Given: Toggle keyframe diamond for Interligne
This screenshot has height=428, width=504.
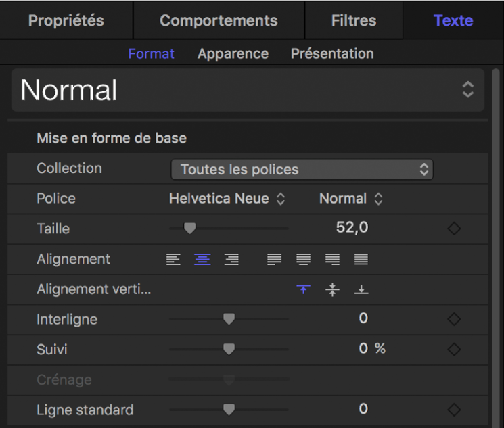Looking at the screenshot, I should click(x=454, y=319).
